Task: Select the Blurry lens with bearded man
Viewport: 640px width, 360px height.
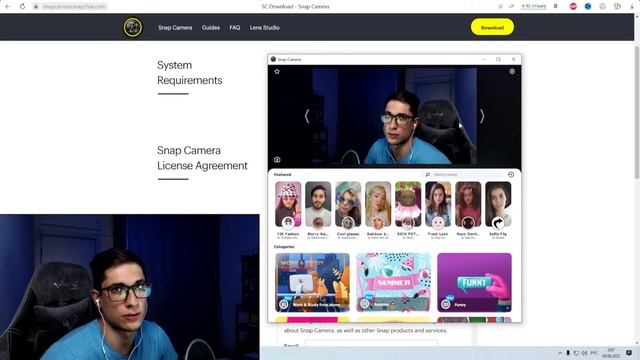Action: point(318,204)
